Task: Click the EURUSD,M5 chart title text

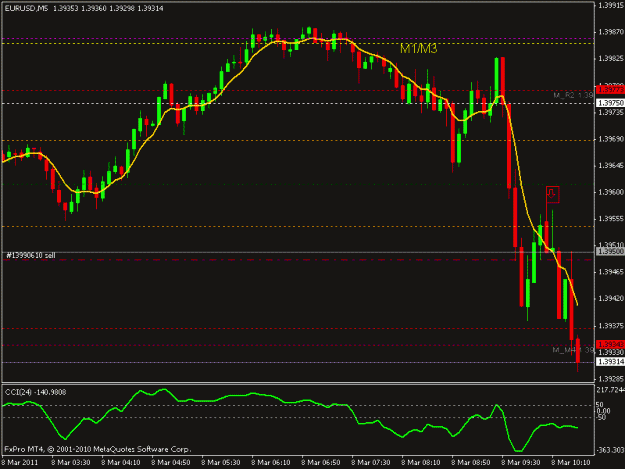Action: pyautogui.click(x=26, y=8)
